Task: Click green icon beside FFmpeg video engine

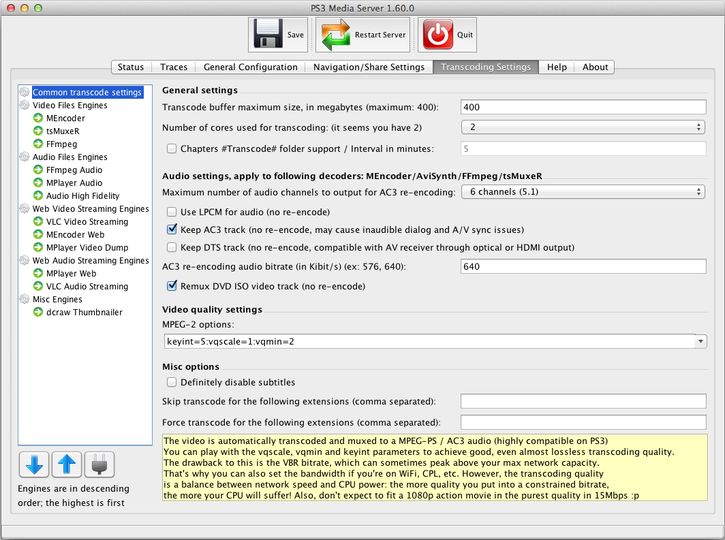Action: [x=38, y=144]
